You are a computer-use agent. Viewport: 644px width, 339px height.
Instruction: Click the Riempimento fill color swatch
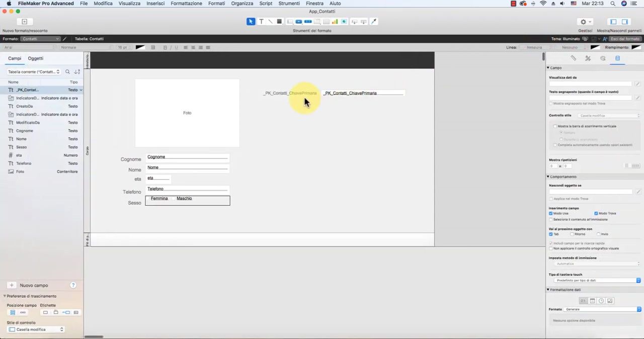coord(636,47)
